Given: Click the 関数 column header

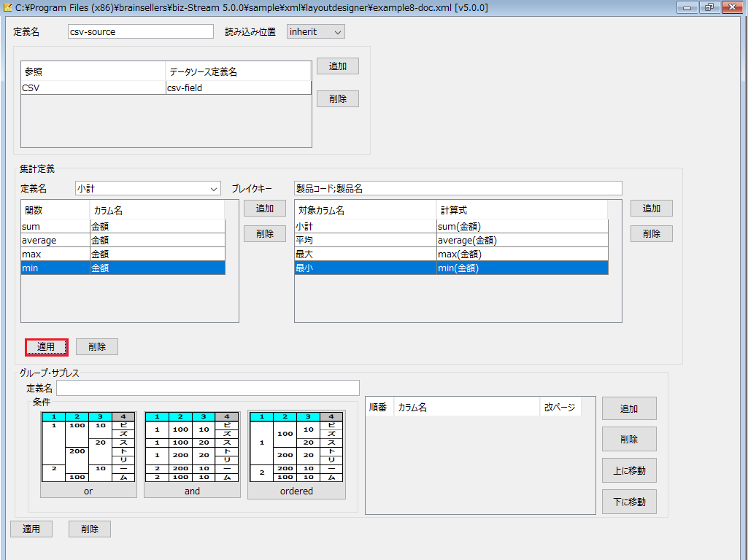Looking at the screenshot, I should pyautogui.click(x=55, y=210).
